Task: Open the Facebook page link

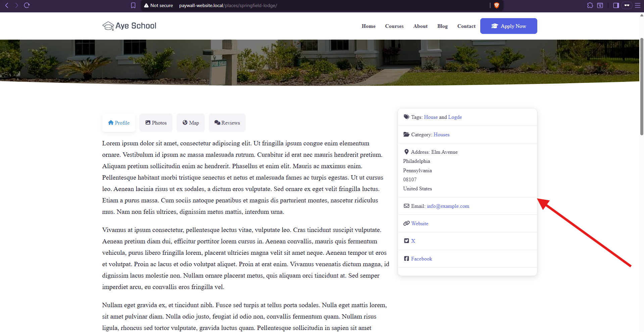Action: 422,259
